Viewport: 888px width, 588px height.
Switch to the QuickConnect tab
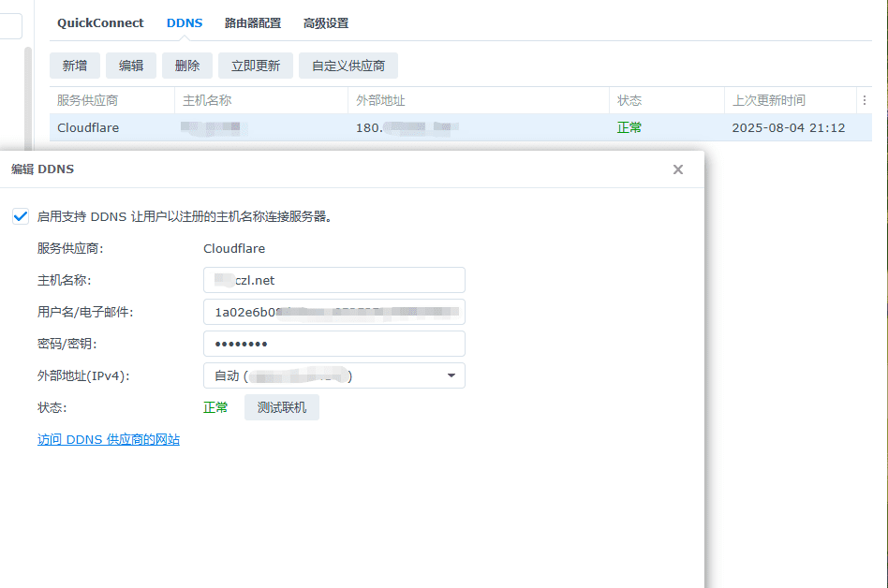pos(100,23)
